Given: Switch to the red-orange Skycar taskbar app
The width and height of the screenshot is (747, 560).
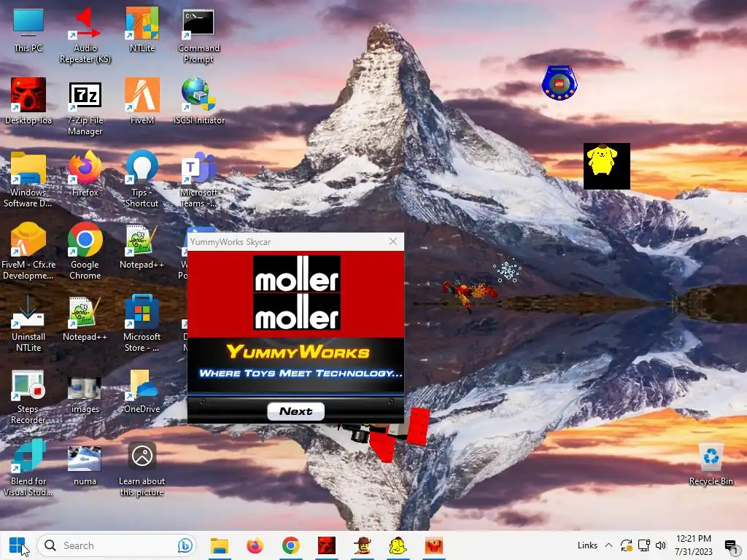Looking at the screenshot, I should (433, 545).
